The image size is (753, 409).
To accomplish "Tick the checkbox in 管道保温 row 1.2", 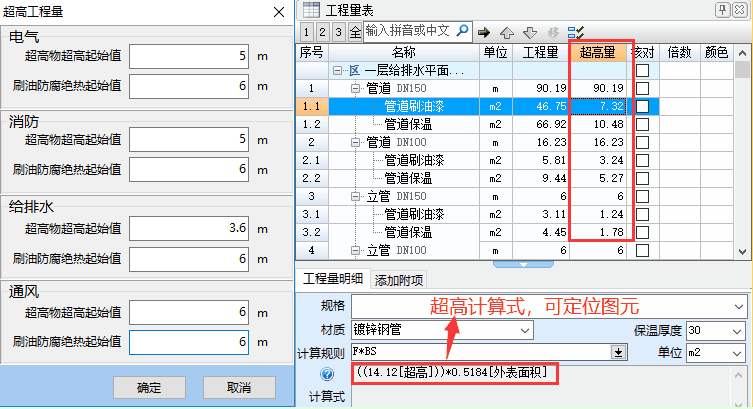I will click(x=642, y=124).
